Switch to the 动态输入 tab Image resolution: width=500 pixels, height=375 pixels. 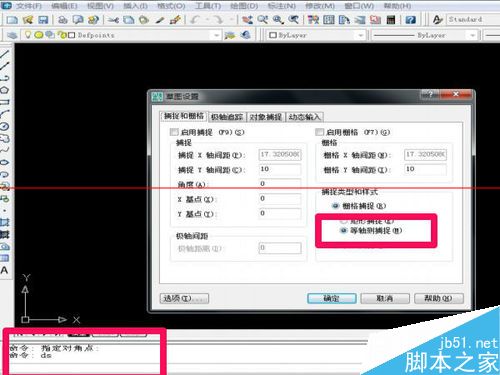[x=304, y=117]
